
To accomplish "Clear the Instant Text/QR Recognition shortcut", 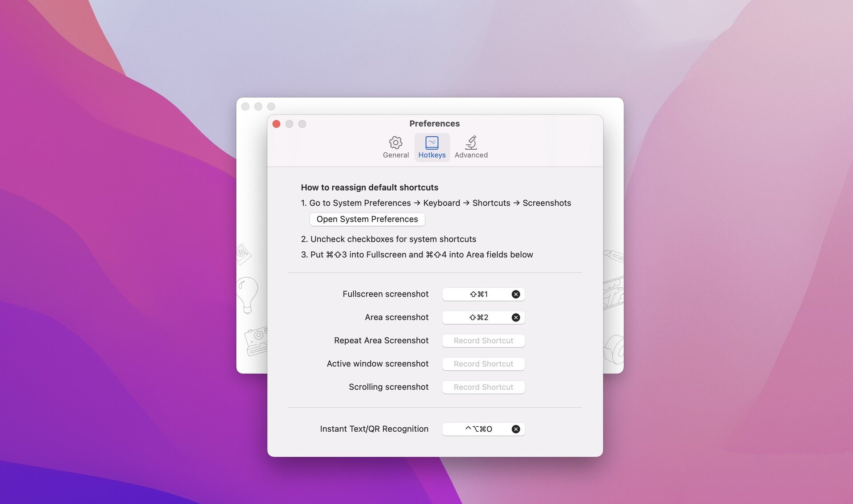I will point(515,429).
